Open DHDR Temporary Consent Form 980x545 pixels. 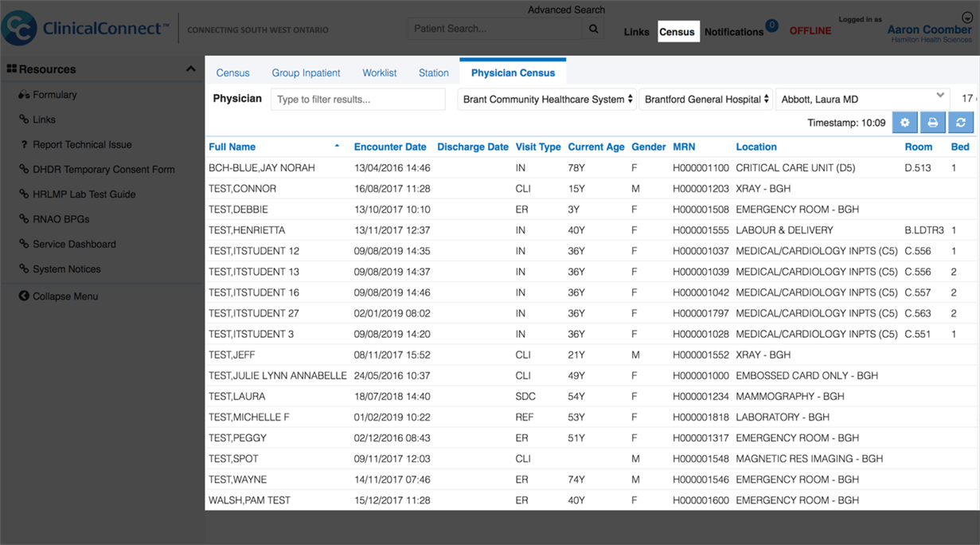tap(103, 170)
